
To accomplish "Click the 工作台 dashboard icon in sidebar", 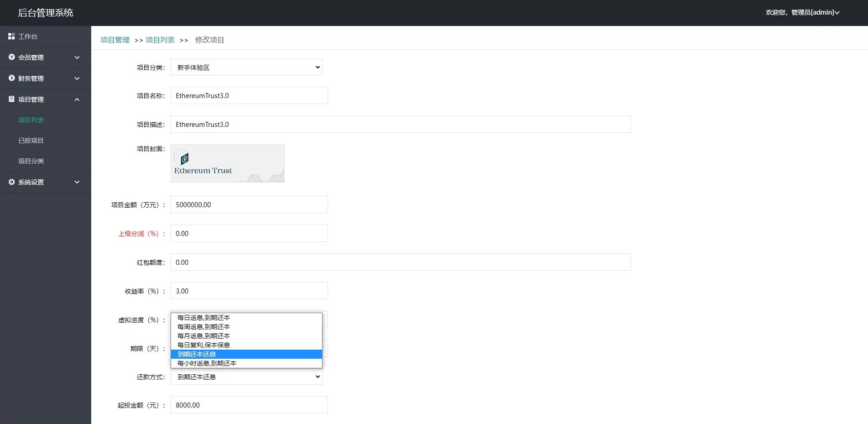I will click(x=11, y=36).
